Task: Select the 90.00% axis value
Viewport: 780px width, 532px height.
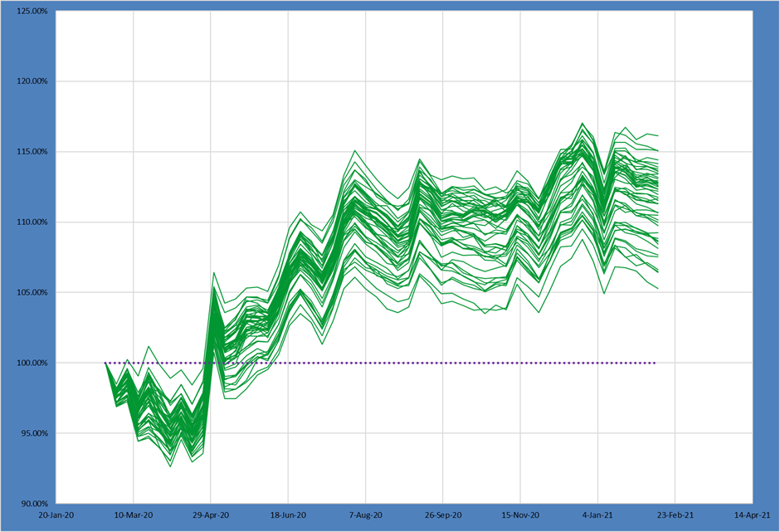Action: [34, 504]
